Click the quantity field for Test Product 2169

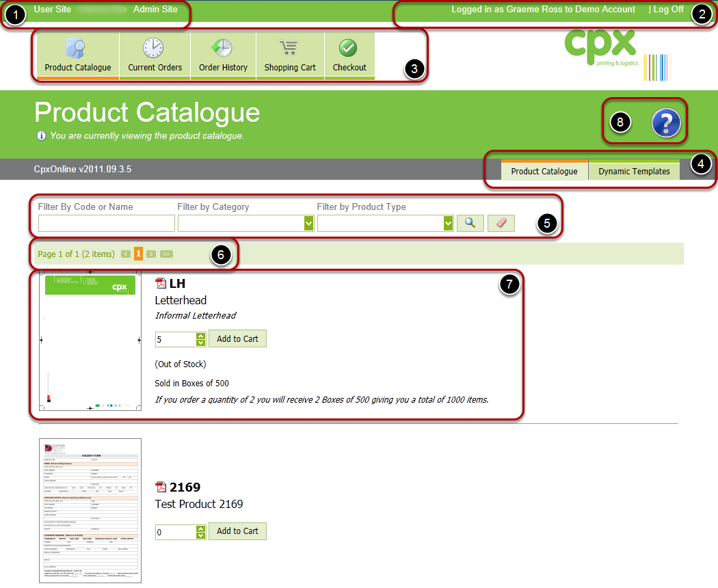pyautogui.click(x=175, y=532)
